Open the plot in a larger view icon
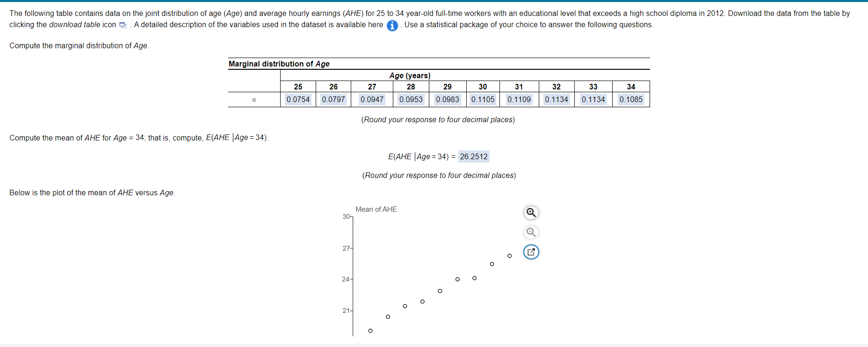Viewport: 868px width, 347px height. click(x=530, y=252)
